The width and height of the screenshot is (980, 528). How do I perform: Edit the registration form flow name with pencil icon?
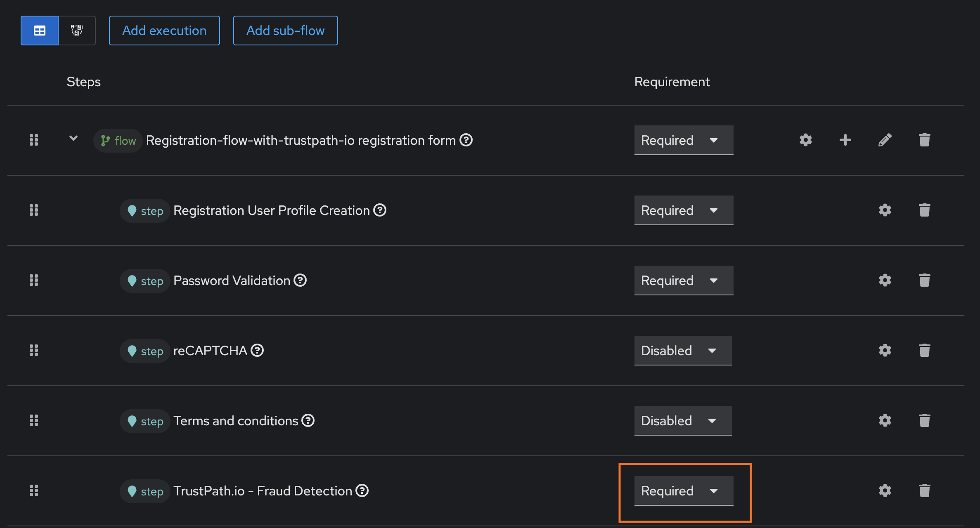tap(885, 140)
